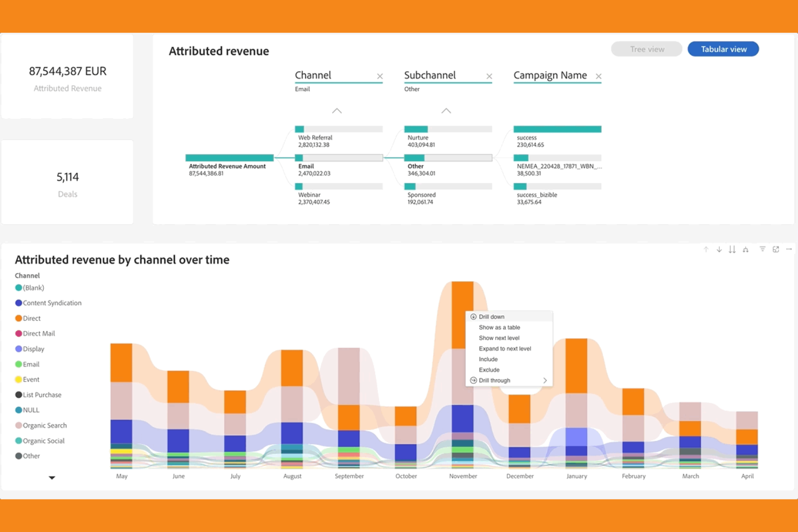Screen dimensions: 798x532
Task: Expand all down one level fork icon
Action: 745,249
